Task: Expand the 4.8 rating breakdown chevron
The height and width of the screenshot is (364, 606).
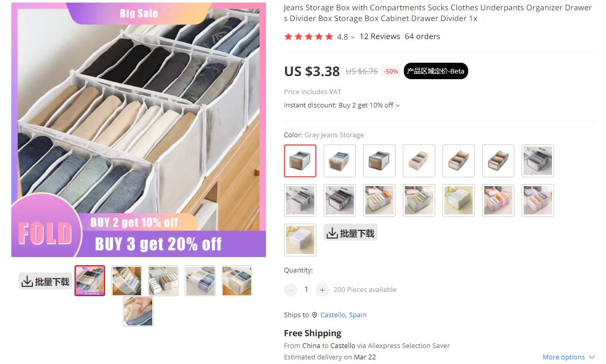Action: tap(353, 38)
